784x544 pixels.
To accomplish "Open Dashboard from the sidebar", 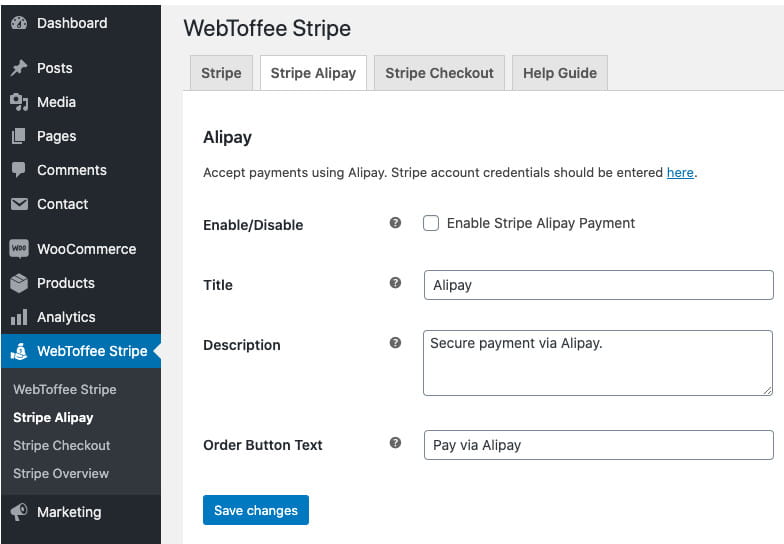I will coord(81,23).
